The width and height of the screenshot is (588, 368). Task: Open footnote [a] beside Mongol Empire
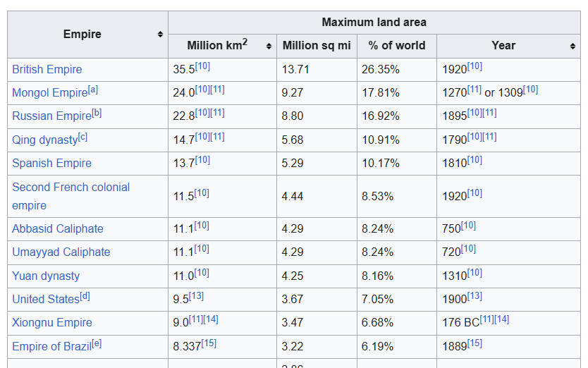coord(93,90)
